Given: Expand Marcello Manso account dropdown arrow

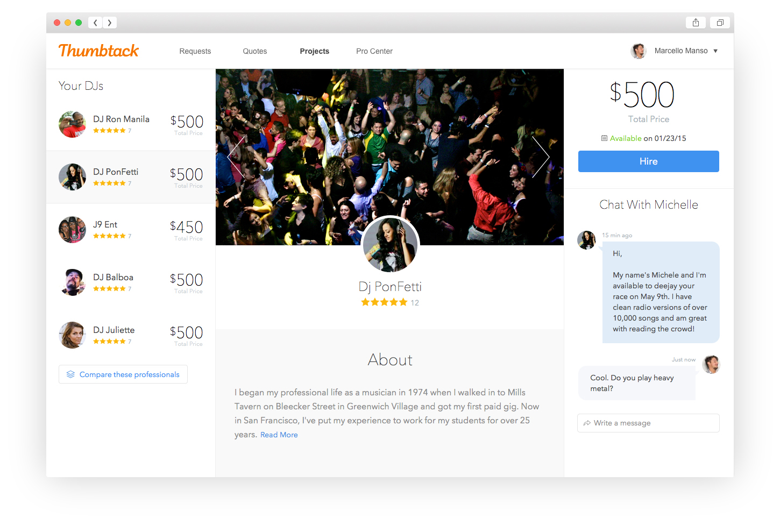Looking at the screenshot, I should point(715,51).
